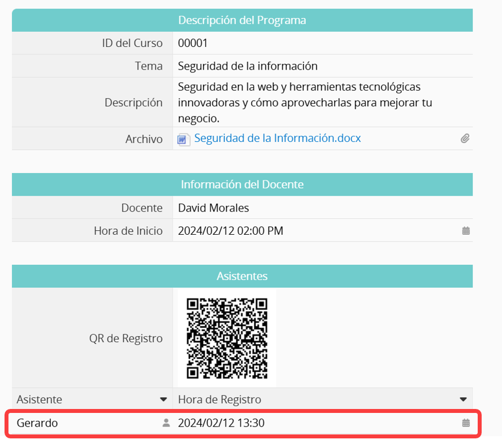The width and height of the screenshot is (502, 448).
Task: Select the Asistentes section header
Action: click(242, 276)
